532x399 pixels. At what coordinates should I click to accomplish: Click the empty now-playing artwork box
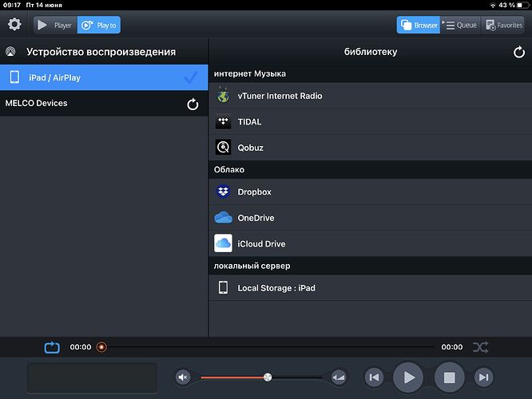[x=92, y=378]
